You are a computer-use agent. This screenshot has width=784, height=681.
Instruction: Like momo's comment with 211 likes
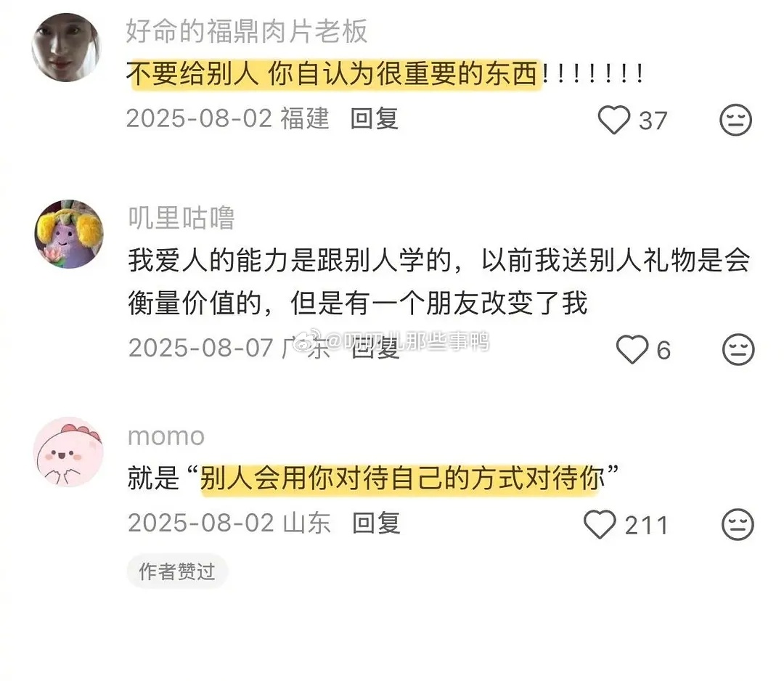600,524
